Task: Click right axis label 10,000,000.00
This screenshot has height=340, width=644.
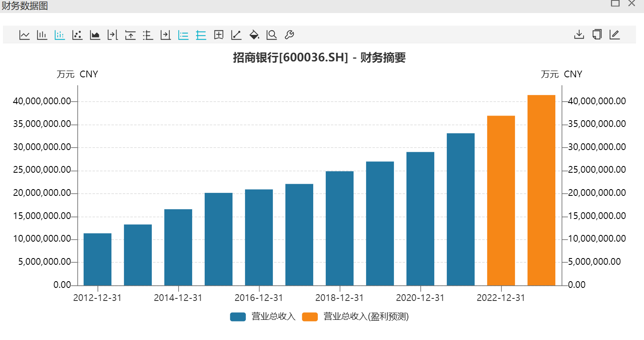Action: pos(597,239)
